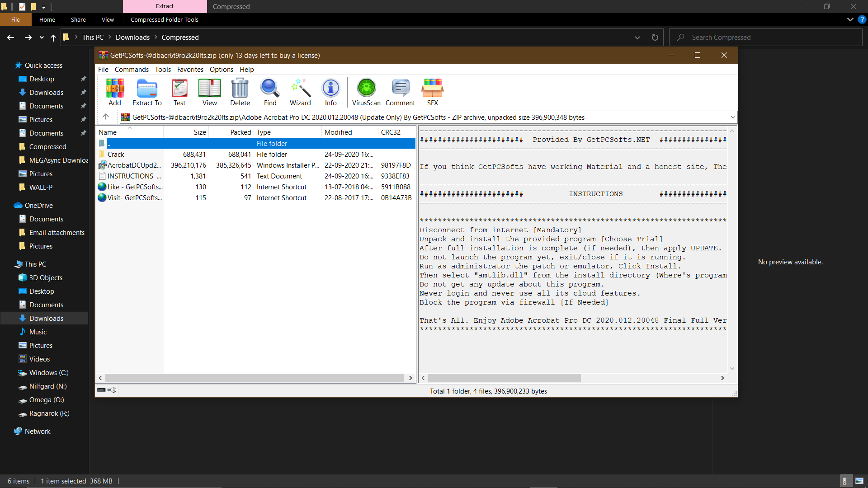Screen dimensions: 868x488
Task: Sort file list by Name column
Action: [x=130, y=132]
